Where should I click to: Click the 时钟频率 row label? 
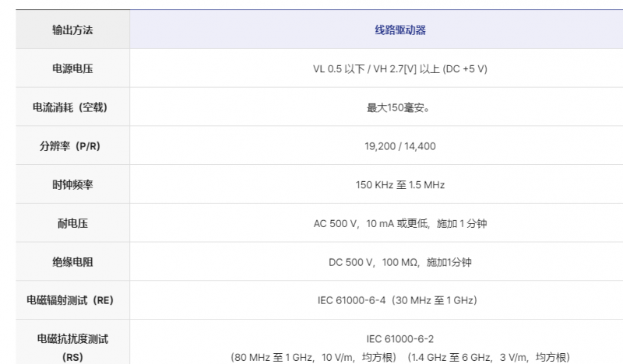pyautogui.click(x=72, y=184)
